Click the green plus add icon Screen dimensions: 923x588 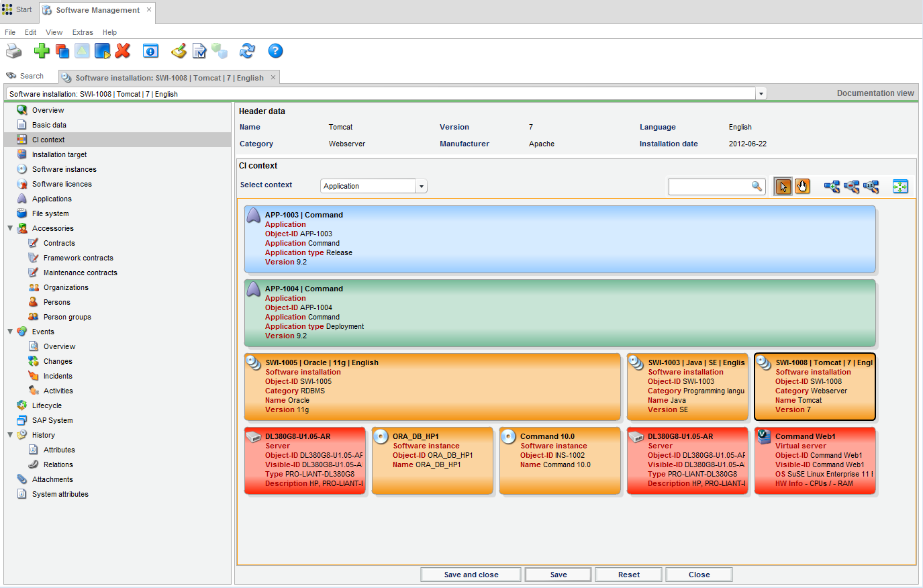click(42, 51)
